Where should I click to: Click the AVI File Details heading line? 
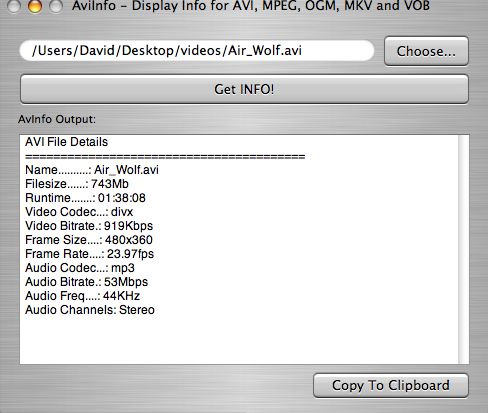click(66, 142)
